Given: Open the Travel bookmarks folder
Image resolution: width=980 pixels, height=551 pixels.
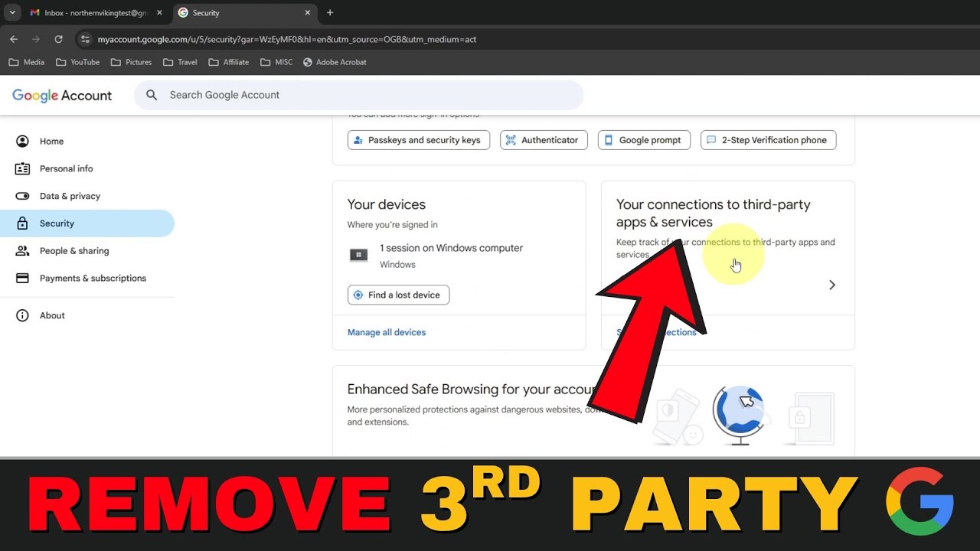Looking at the screenshot, I should 180,62.
